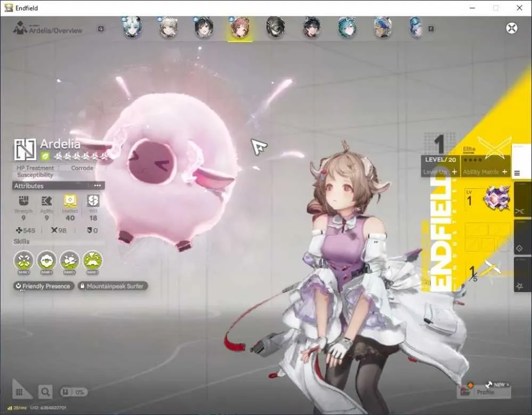Open the crossed-batons skill icon

(24, 261)
